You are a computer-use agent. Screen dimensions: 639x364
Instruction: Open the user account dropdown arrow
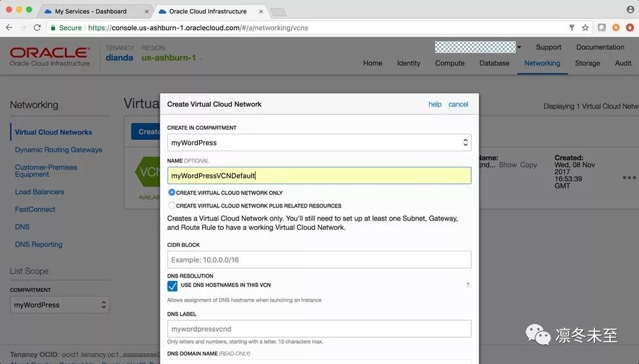(519, 47)
